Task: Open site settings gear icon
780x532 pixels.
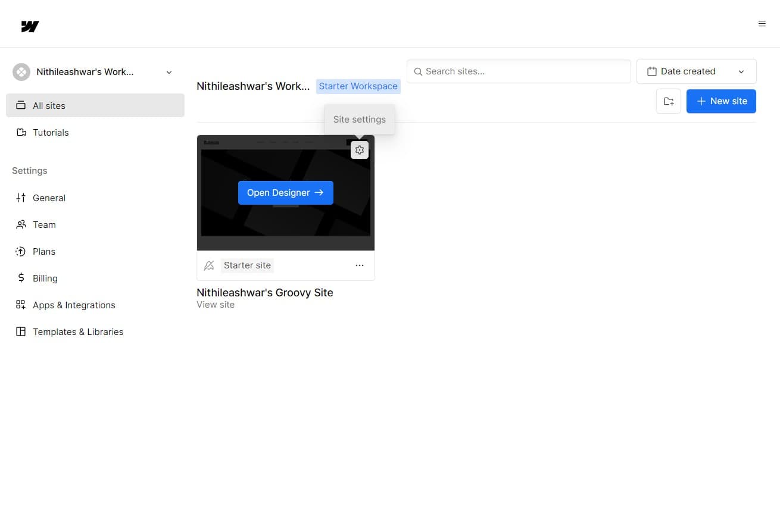Action: [360, 150]
